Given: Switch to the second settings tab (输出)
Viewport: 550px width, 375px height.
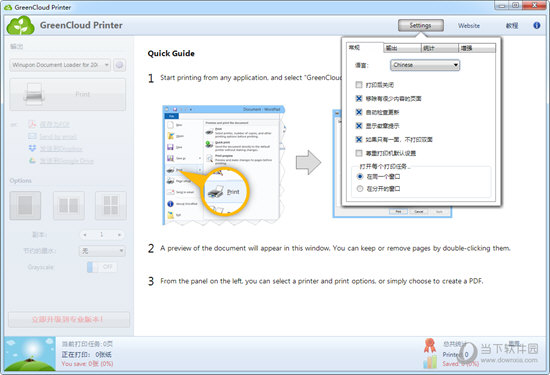Looking at the screenshot, I should pos(402,48).
